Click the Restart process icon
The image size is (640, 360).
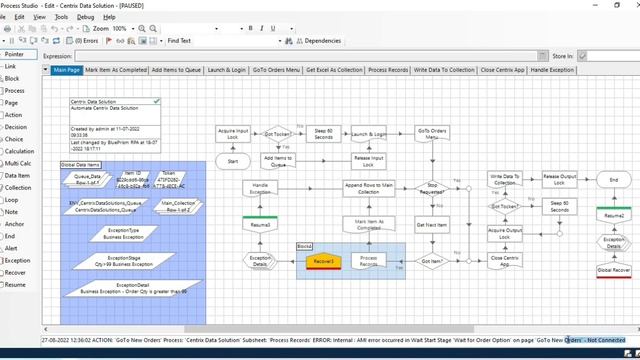click(56, 41)
